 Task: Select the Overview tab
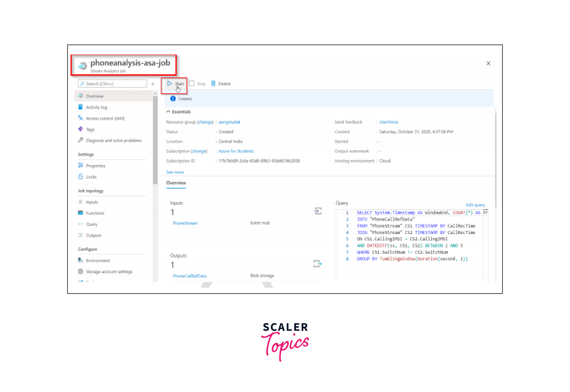tap(176, 183)
